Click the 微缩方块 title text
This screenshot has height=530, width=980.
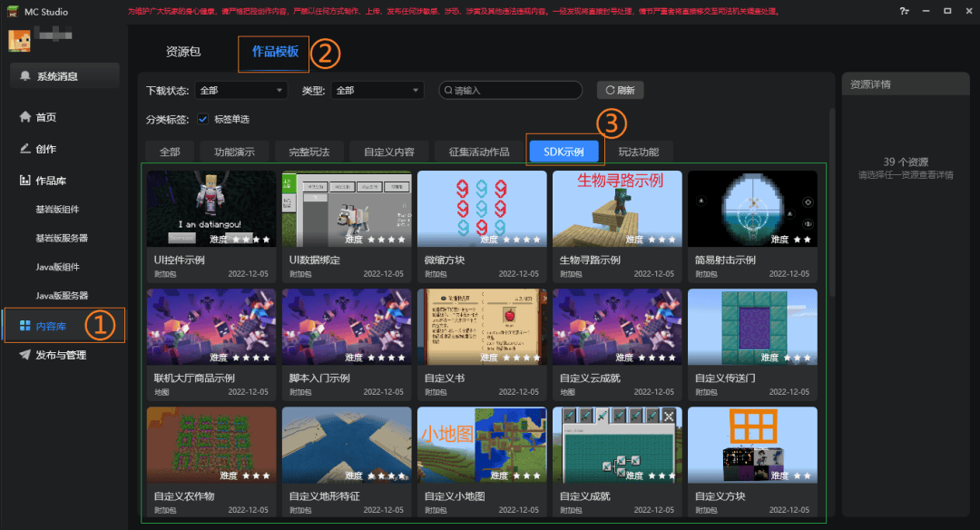pos(445,260)
